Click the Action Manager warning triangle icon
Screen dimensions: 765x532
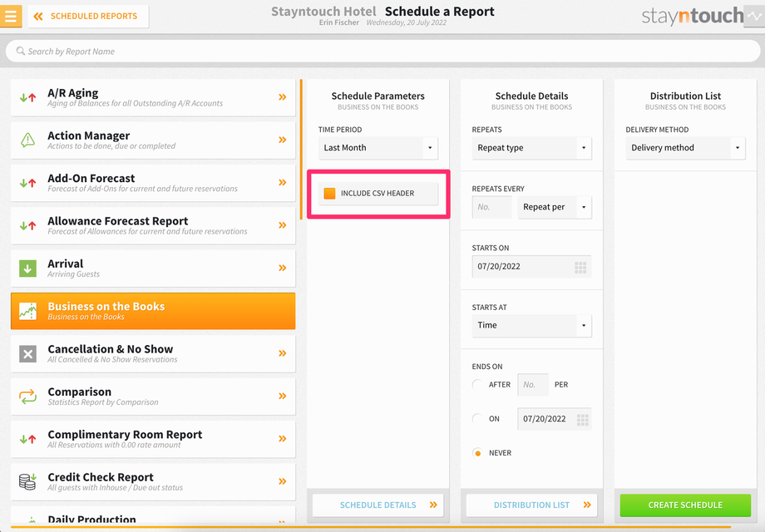[27, 140]
